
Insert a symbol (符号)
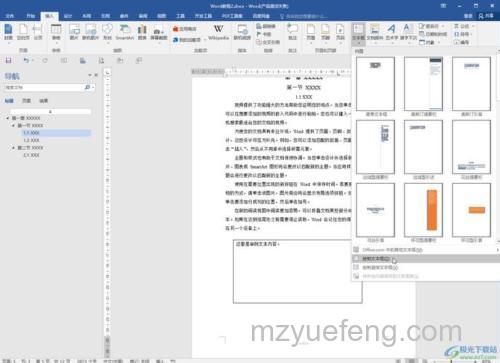coord(463,34)
